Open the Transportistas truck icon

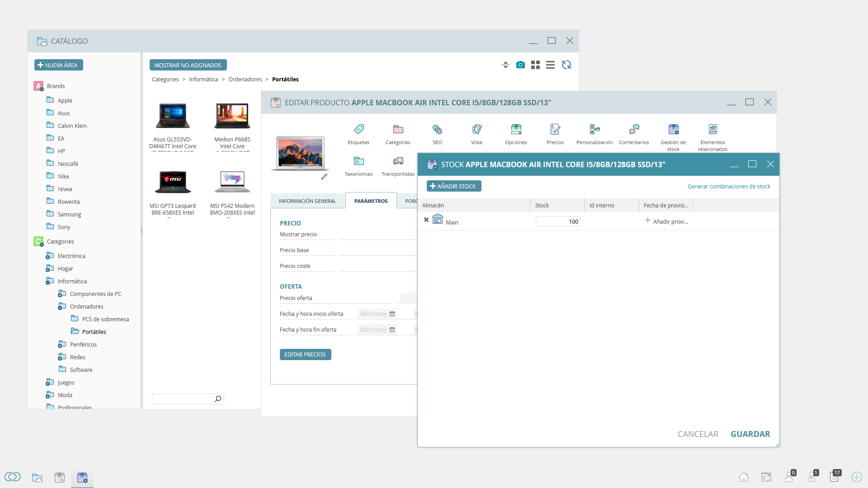point(398,161)
